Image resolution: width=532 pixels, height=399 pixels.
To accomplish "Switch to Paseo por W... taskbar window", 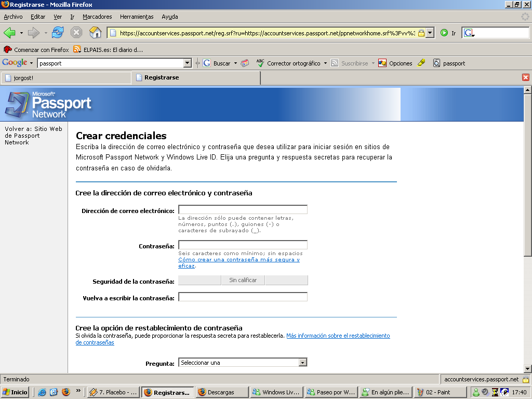I will (331, 392).
